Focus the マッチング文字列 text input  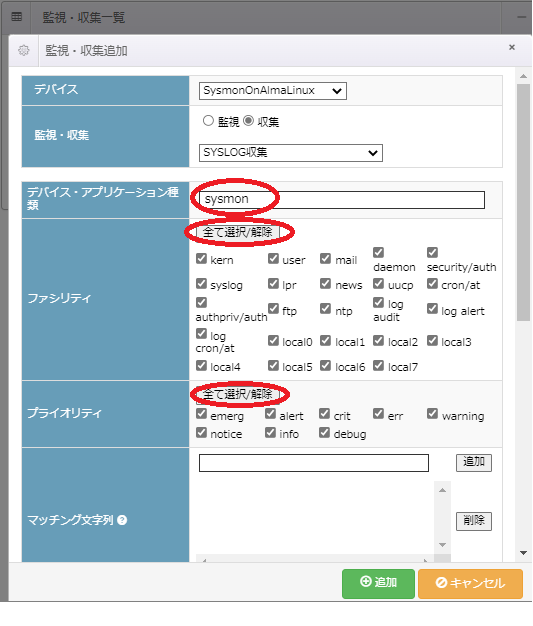tap(314, 463)
